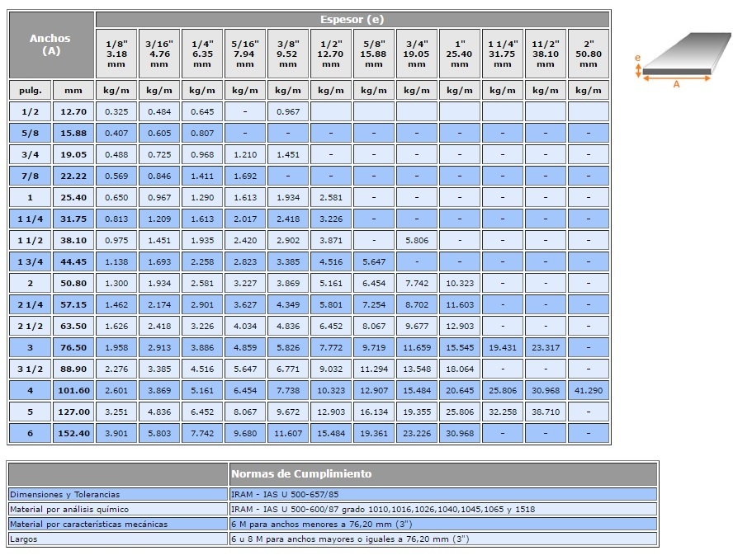Viewport: 752px width, 560px height.
Task: Select weight cell 1.210
Action: (x=245, y=155)
